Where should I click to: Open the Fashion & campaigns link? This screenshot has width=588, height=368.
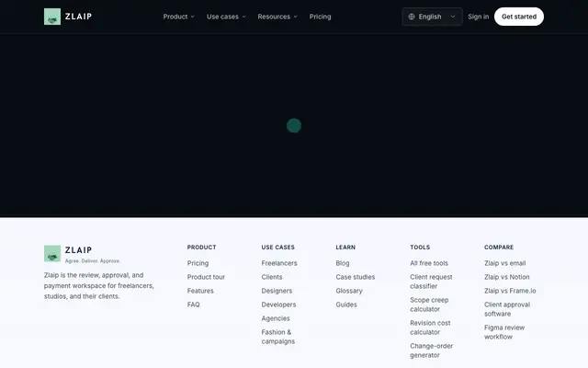pyautogui.click(x=278, y=337)
